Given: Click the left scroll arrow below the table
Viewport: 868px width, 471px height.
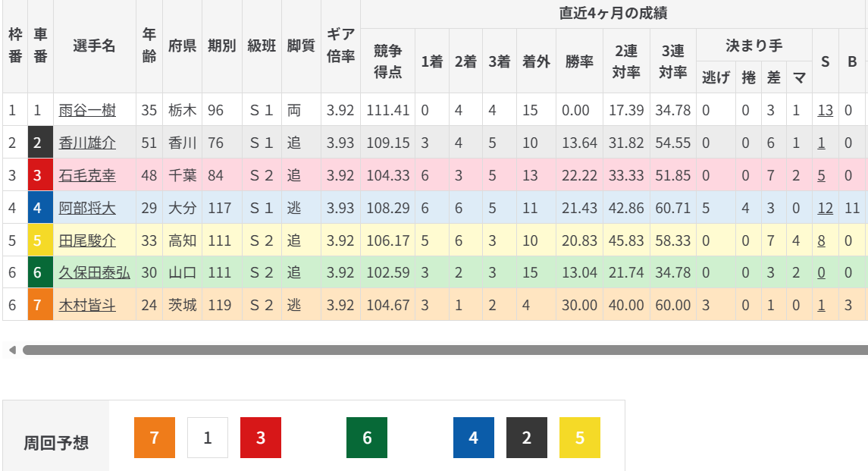Looking at the screenshot, I should [11, 350].
